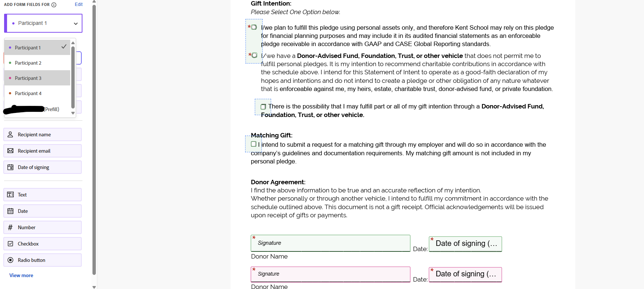Screen dimensions: 644x289
Task: Tick the matching gift request checkbox
Action: [x=254, y=144]
